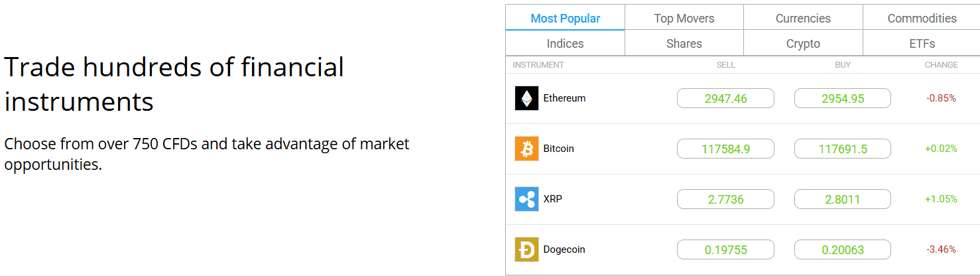The width and height of the screenshot is (980, 276).
Task: Click Bitcoin buy button 117691.5
Action: [843, 149]
